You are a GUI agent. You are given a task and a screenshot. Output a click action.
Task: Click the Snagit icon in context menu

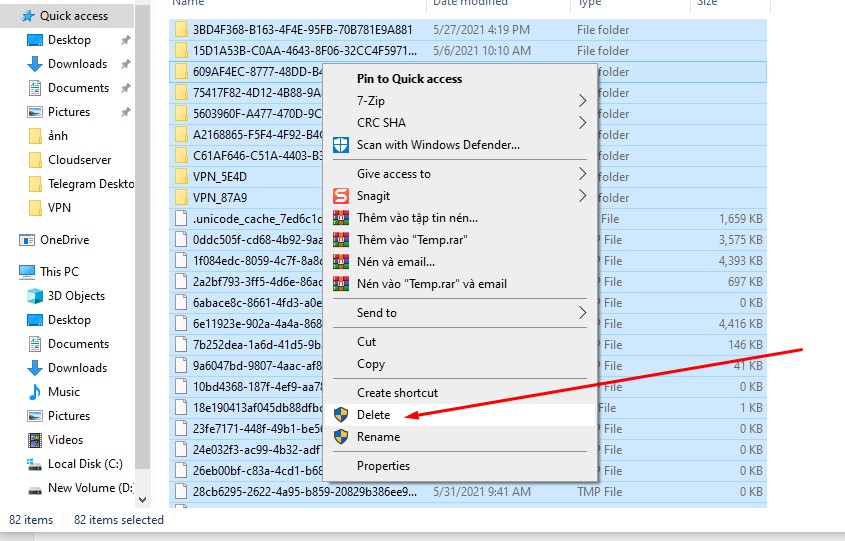click(340, 196)
